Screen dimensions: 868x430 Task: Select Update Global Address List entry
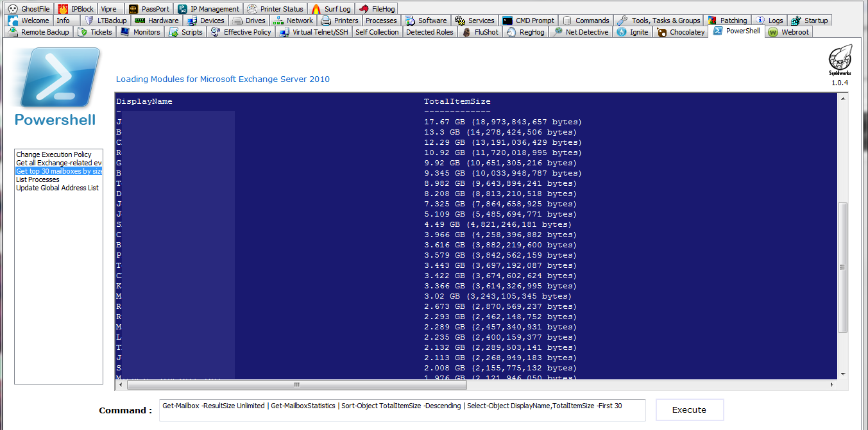pos(58,188)
